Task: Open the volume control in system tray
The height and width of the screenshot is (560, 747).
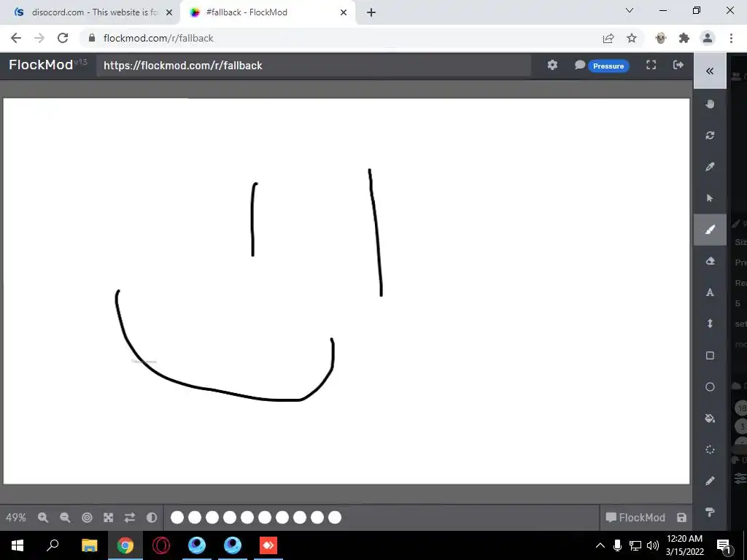Action: [653, 545]
